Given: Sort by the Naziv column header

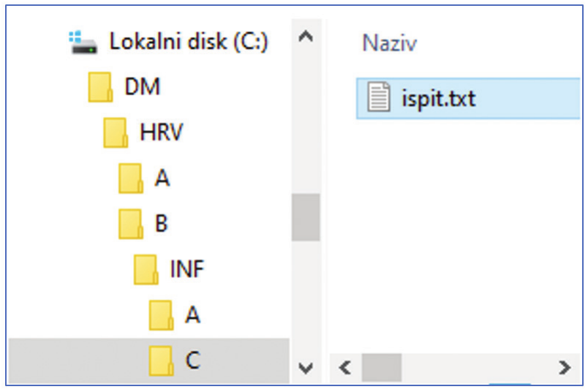Looking at the screenshot, I should pos(389,42).
